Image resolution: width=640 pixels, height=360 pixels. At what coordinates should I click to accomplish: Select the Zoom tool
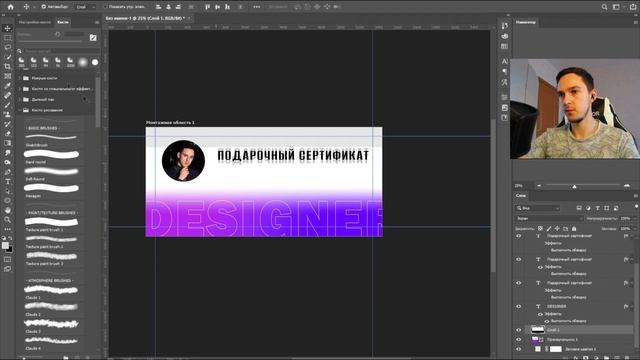tap(7, 220)
